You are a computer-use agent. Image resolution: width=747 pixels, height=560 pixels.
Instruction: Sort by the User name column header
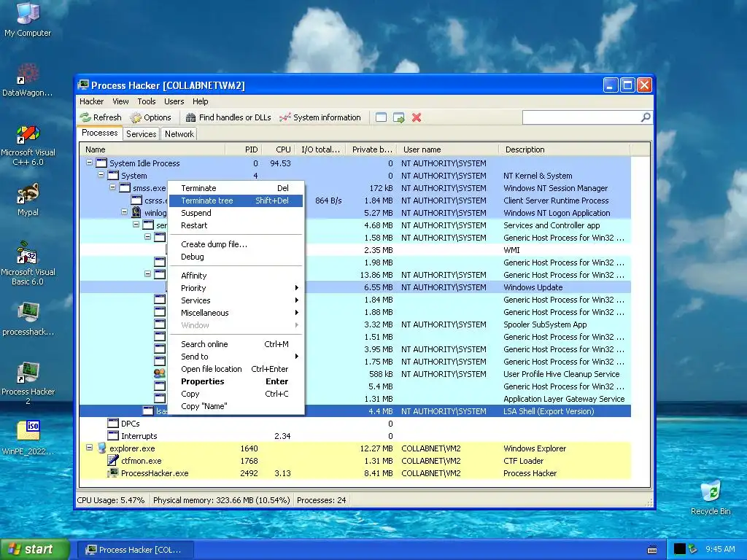click(x=448, y=149)
